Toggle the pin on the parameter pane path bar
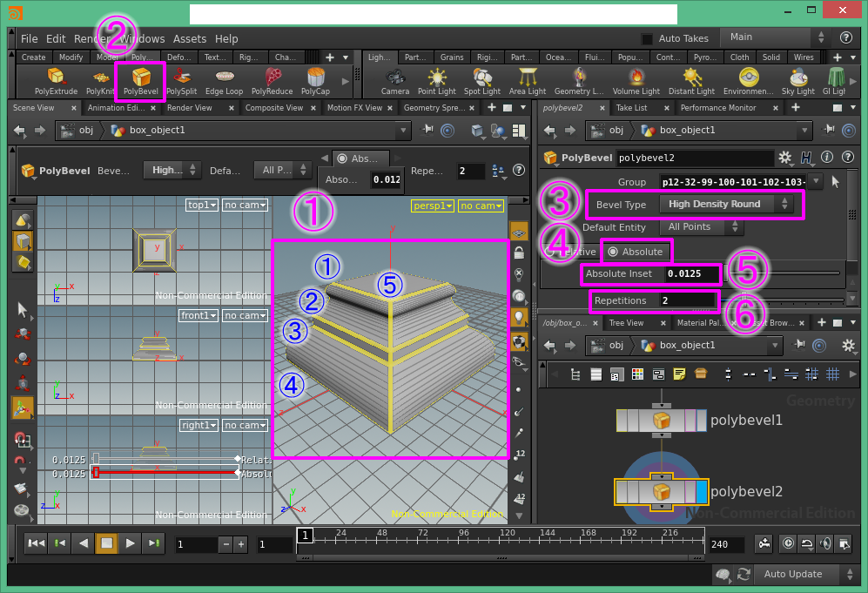This screenshot has height=593, width=868. click(x=829, y=130)
